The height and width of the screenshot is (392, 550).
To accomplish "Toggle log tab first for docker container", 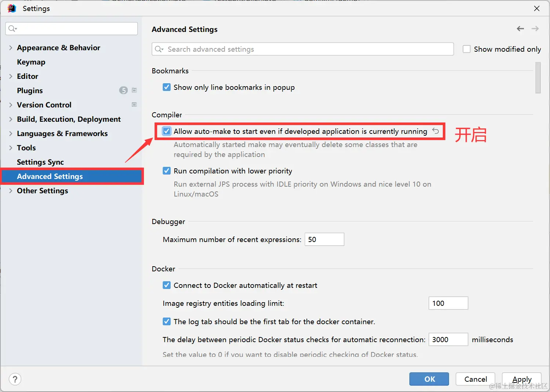I will [167, 322].
